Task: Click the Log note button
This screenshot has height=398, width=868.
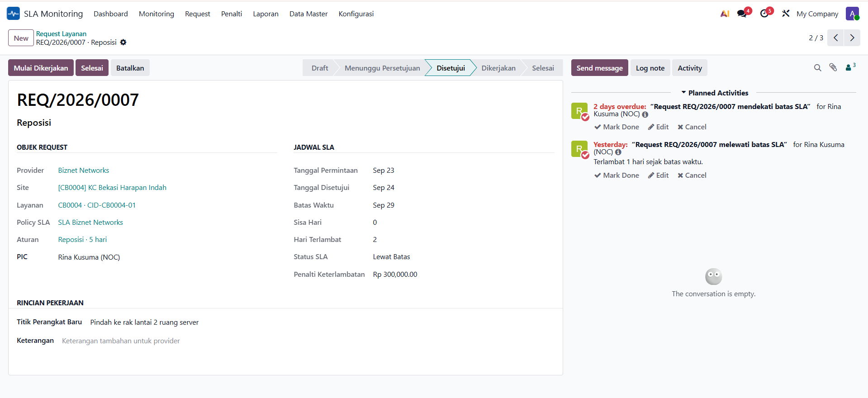Action: [x=650, y=68]
